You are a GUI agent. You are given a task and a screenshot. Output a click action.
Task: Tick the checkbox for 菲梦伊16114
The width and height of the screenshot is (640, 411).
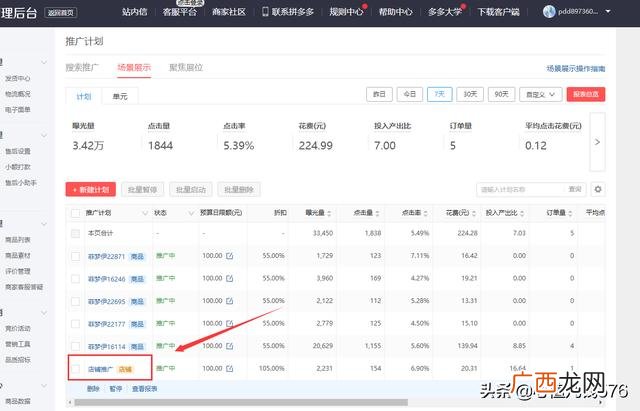(x=76, y=346)
